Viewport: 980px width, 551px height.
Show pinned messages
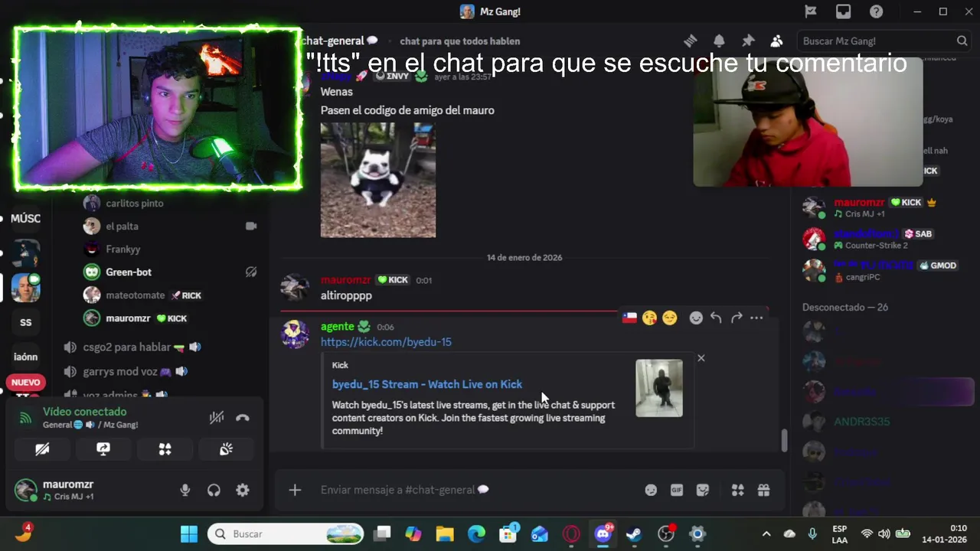748,41
